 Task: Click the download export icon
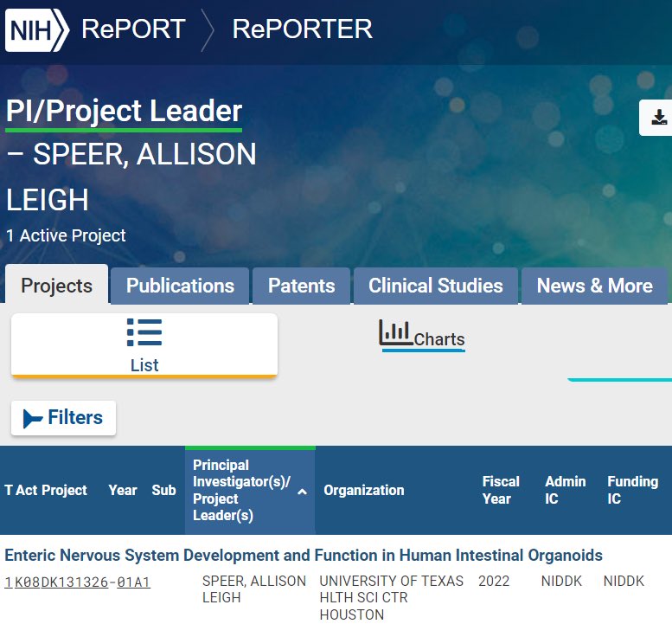(658, 118)
